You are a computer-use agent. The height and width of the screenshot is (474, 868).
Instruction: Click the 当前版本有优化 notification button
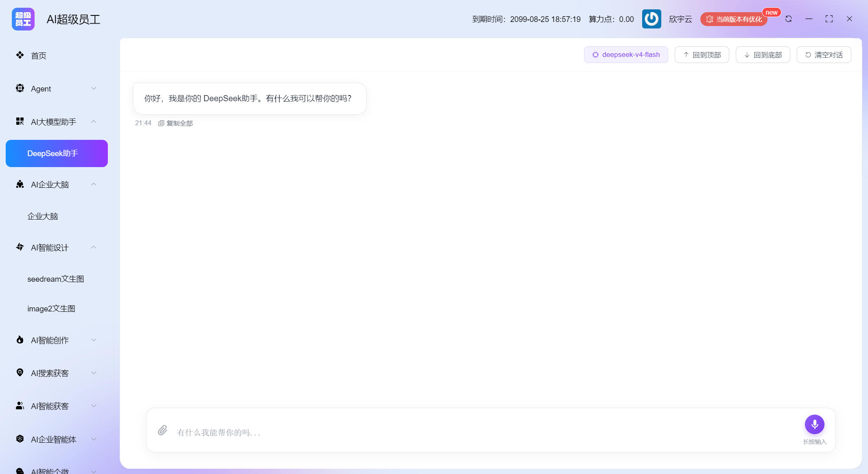tap(734, 19)
